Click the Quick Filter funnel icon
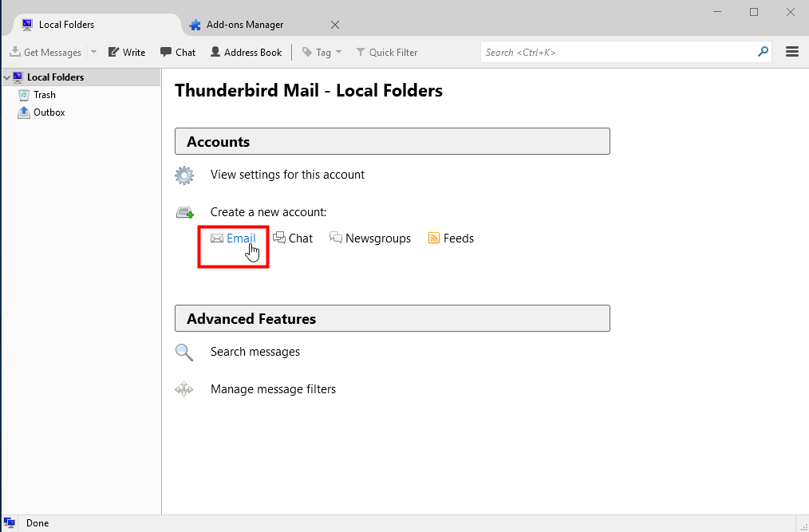Screen dimensions: 809x532 pyautogui.click(x=361, y=52)
